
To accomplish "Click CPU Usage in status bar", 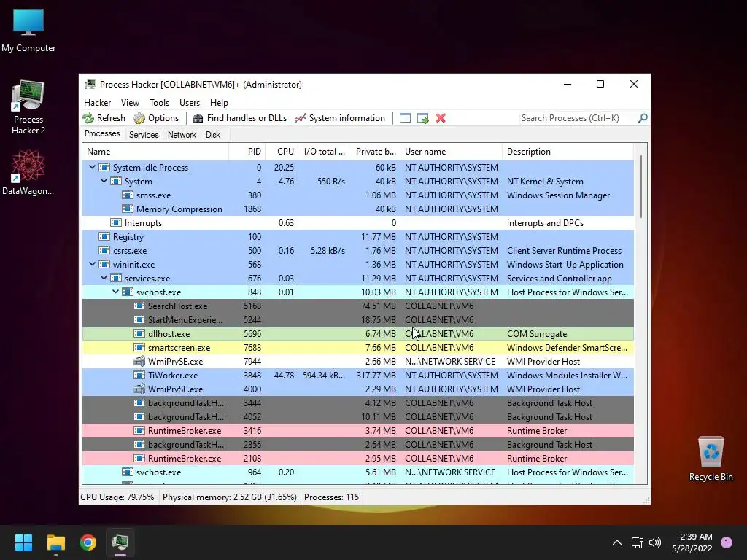I will coord(117,497).
